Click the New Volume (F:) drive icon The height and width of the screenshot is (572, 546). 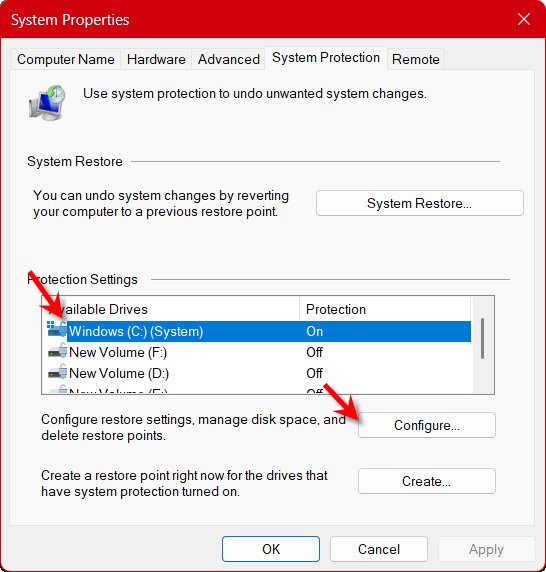coord(58,352)
